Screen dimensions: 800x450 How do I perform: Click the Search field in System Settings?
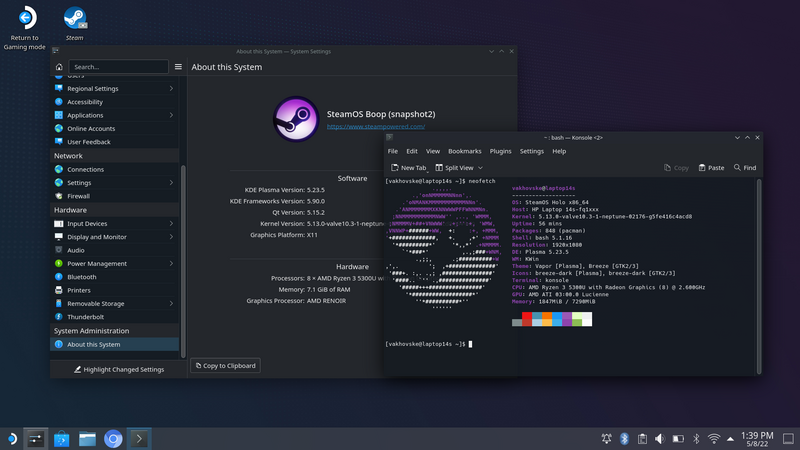[x=118, y=67]
